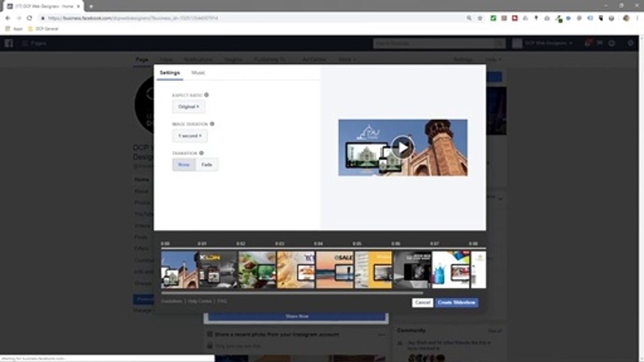Open the Settings link in page navigation

coord(463,59)
